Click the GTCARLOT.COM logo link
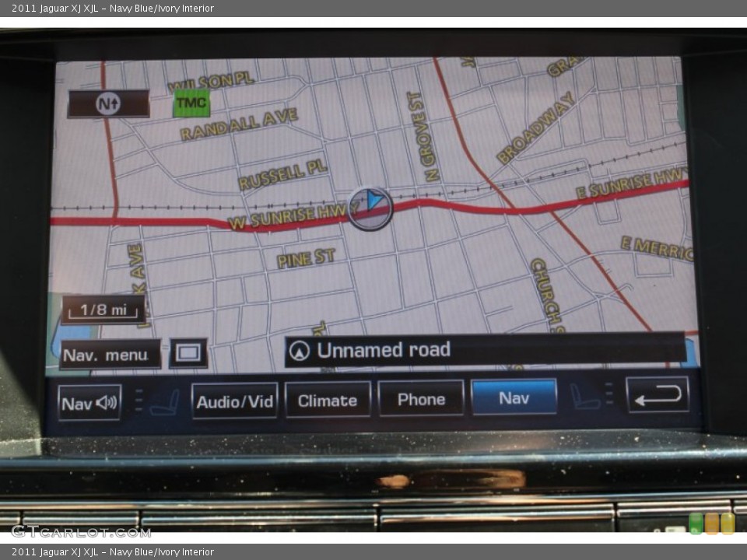 (x=81, y=531)
